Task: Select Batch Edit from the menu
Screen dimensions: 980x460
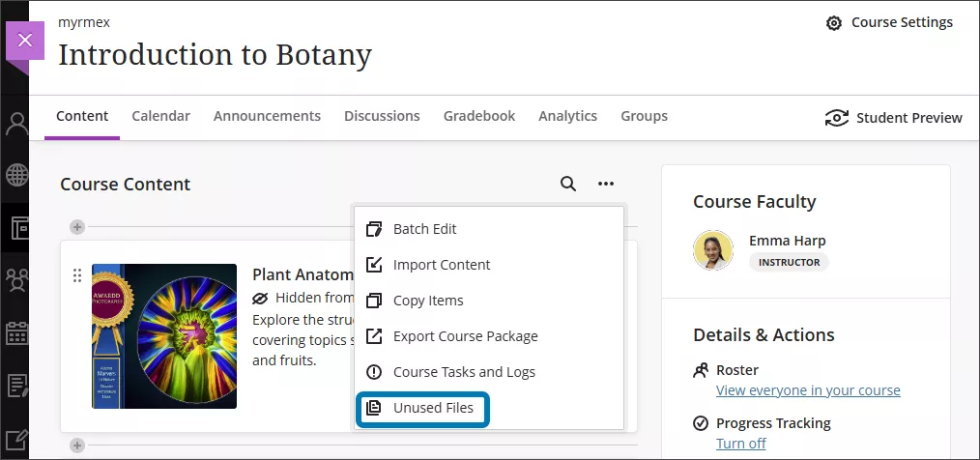Action: [x=424, y=229]
